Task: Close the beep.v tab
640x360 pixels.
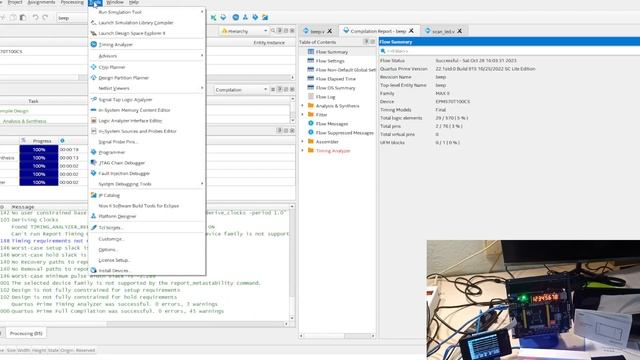Action: tap(329, 31)
